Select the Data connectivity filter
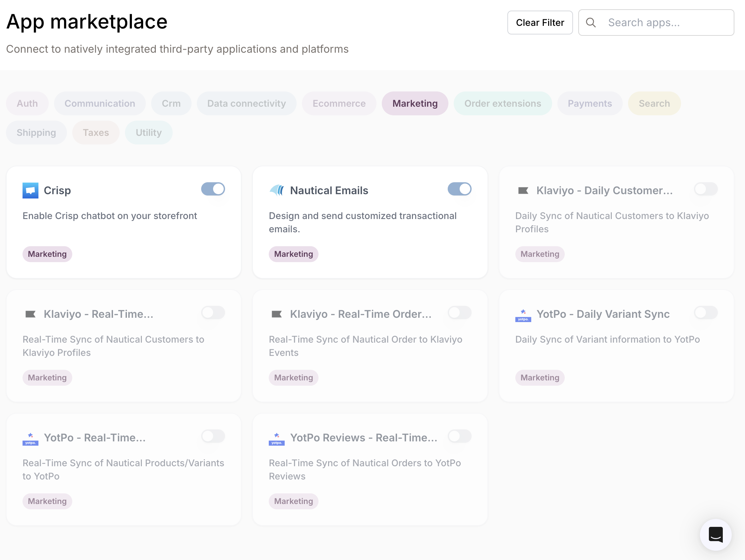The height and width of the screenshot is (560, 745). click(247, 103)
